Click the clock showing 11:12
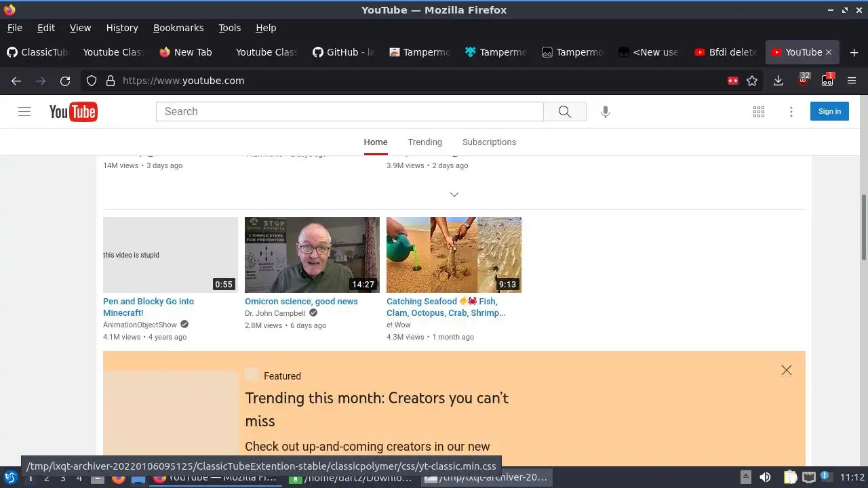This screenshot has height=488, width=868. [852, 478]
